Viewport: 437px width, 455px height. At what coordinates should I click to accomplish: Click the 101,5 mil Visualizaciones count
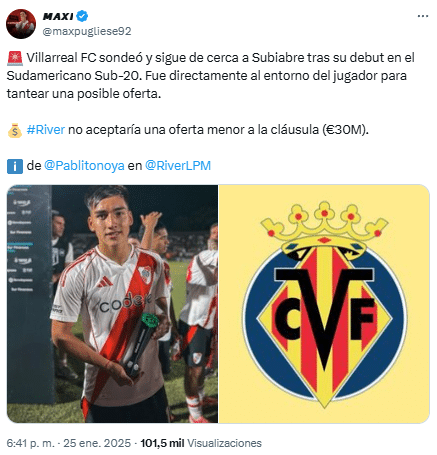click(x=201, y=443)
